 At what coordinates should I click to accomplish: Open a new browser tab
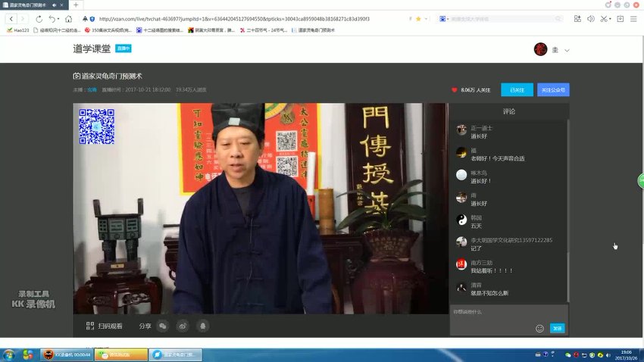click(76, 5)
